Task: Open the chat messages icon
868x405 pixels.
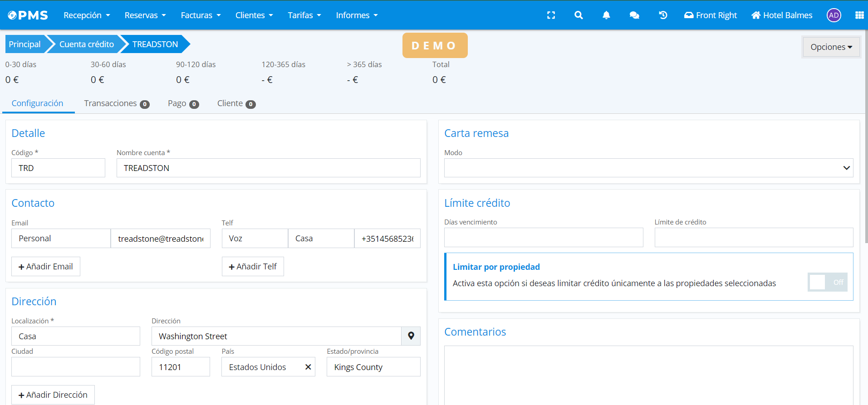Action: click(x=634, y=15)
